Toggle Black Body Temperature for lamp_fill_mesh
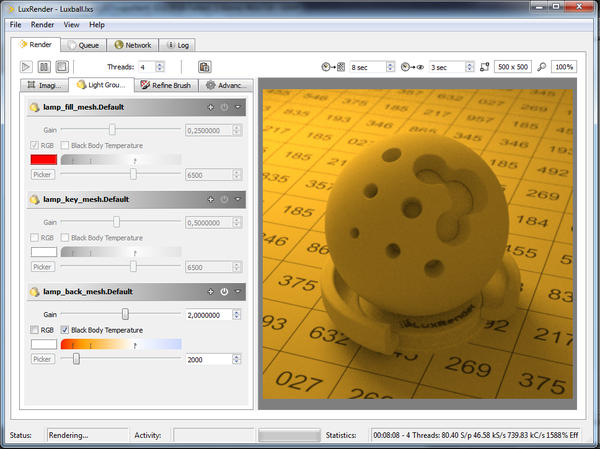Image resolution: width=600 pixels, height=449 pixels. [65, 145]
